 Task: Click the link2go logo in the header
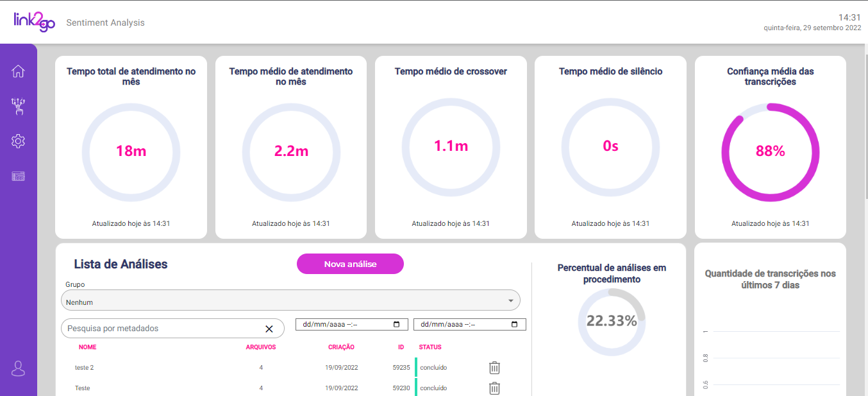pyautogui.click(x=34, y=21)
